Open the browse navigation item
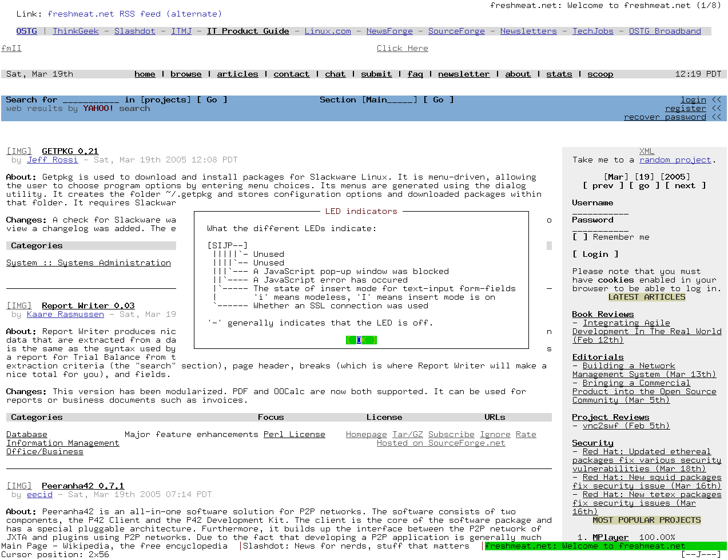Viewport: 728px width, 560px height. tap(186, 74)
